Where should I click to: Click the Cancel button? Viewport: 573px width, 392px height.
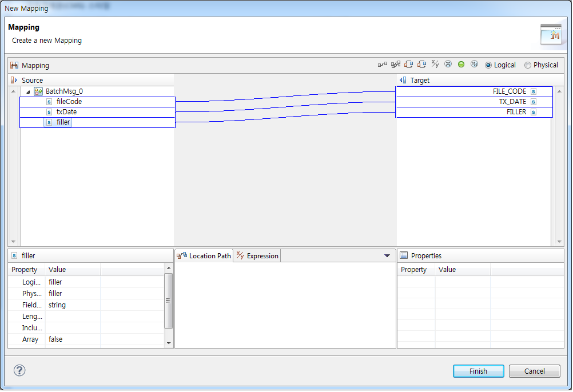[x=534, y=371]
